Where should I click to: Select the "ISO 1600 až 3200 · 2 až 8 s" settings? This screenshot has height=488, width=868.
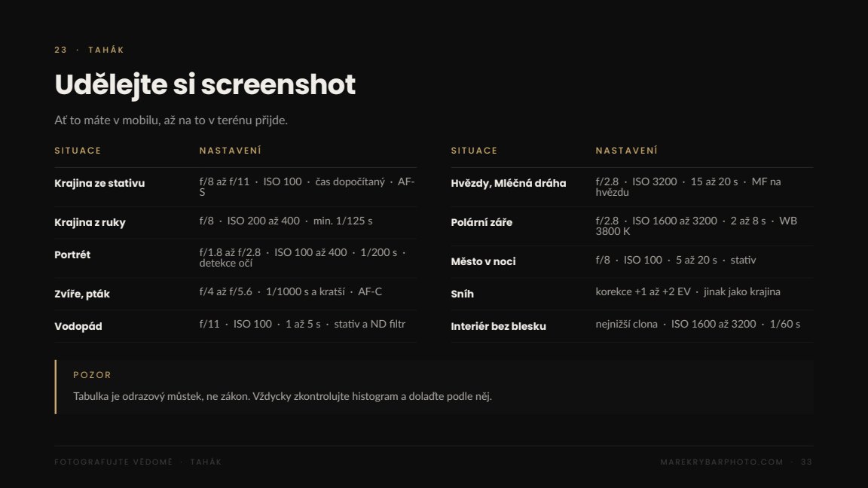coord(699,221)
